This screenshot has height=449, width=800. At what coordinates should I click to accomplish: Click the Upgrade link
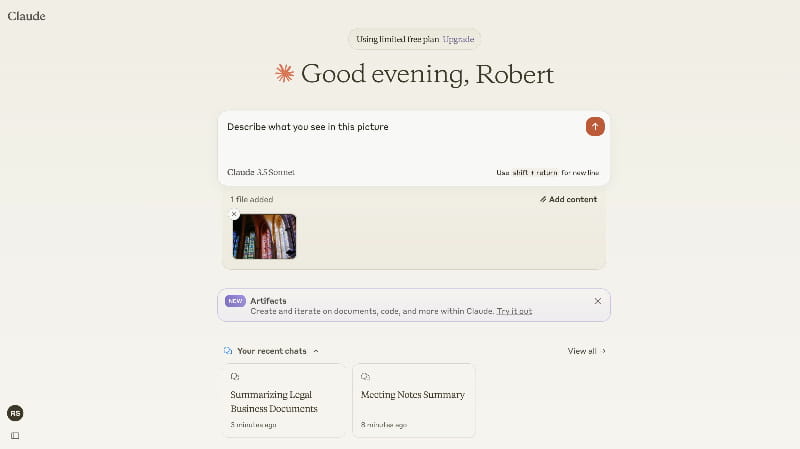[x=458, y=39]
